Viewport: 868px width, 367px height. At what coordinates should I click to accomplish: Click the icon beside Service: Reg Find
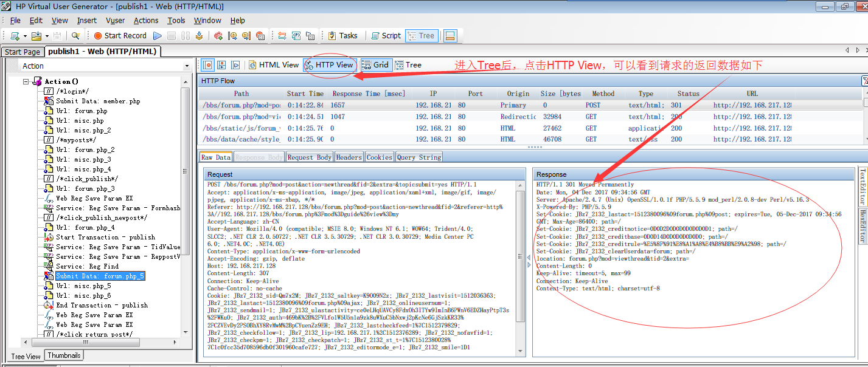click(x=49, y=266)
